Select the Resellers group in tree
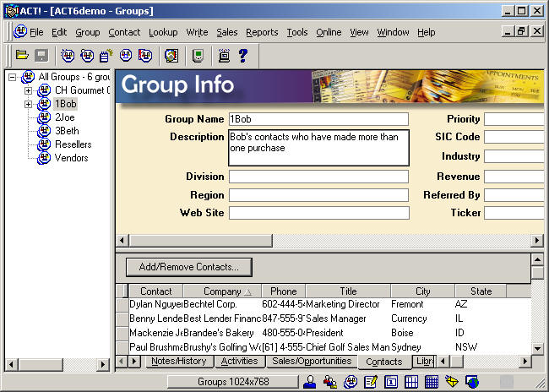549x392 pixels. pos(73,144)
